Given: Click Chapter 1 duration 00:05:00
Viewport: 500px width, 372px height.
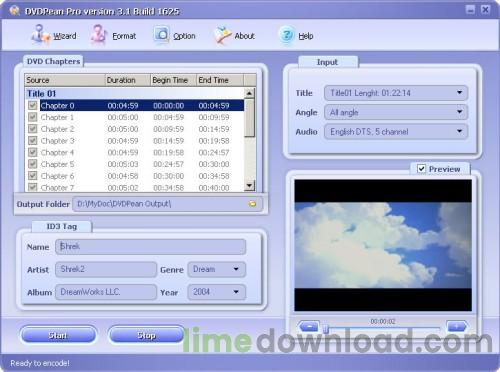Looking at the screenshot, I should click(x=123, y=117).
